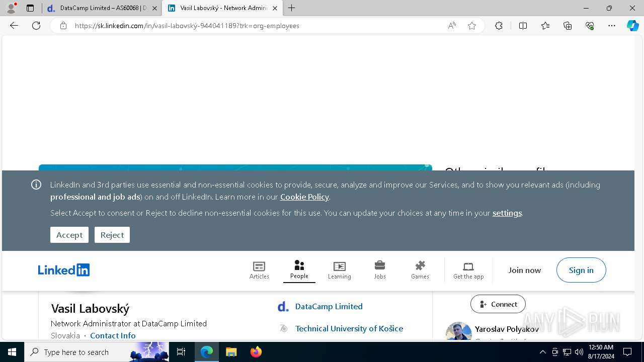Open the Extensions puzzle icon
The height and width of the screenshot is (362, 644).
coord(499,26)
